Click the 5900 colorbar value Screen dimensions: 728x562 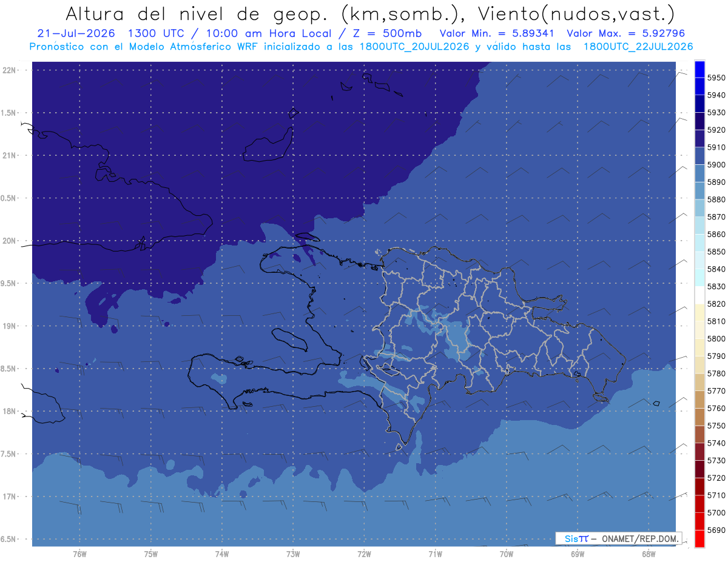point(716,165)
